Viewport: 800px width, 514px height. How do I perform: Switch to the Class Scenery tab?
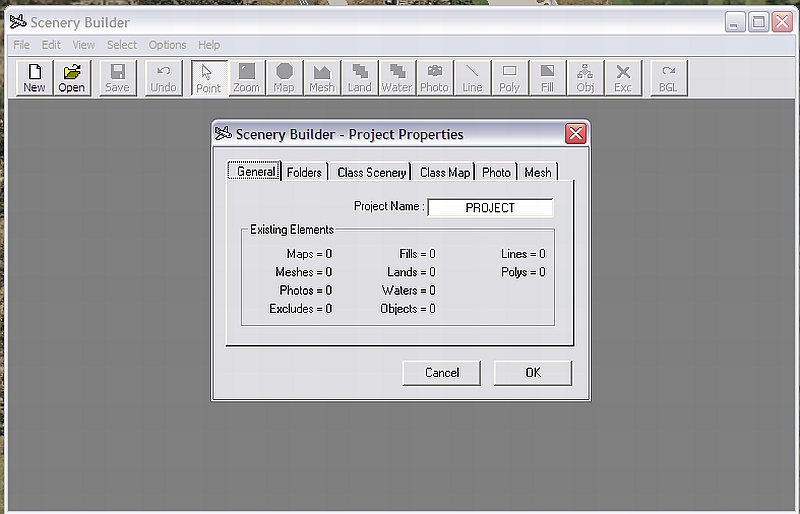(x=371, y=172)
